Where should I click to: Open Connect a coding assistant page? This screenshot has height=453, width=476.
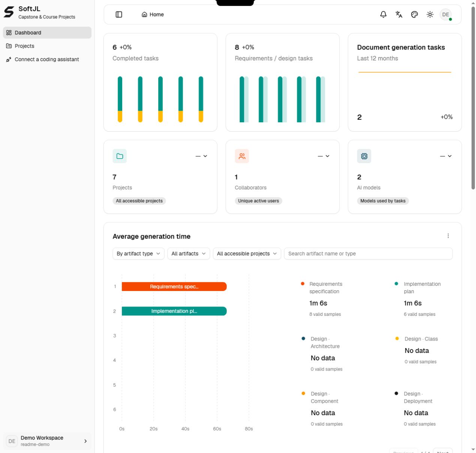click(x=47, y=59)
